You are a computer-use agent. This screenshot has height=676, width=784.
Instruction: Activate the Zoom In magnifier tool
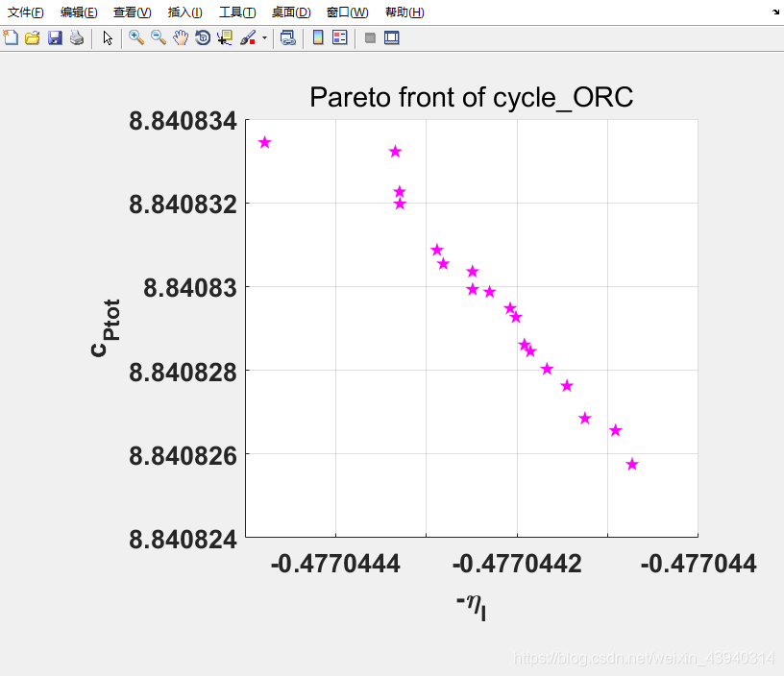click(x=136, y=38)
